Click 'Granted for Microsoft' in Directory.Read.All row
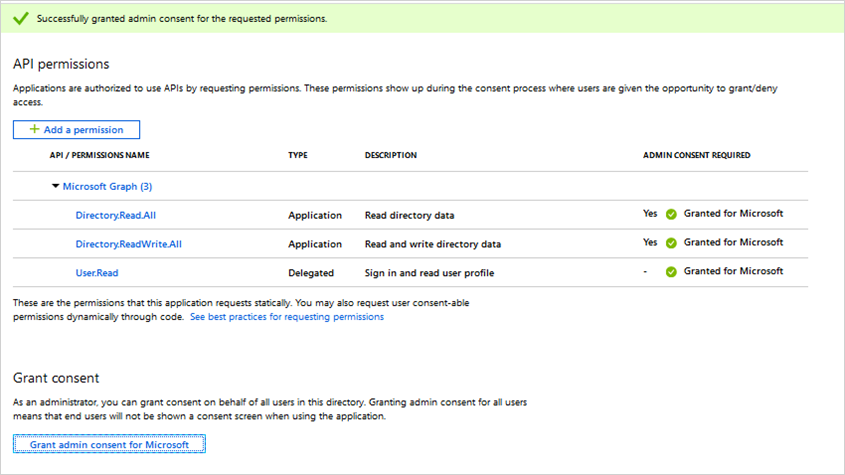Image resolution: width=845 pixels, height=475 pixels. (733, 214)
